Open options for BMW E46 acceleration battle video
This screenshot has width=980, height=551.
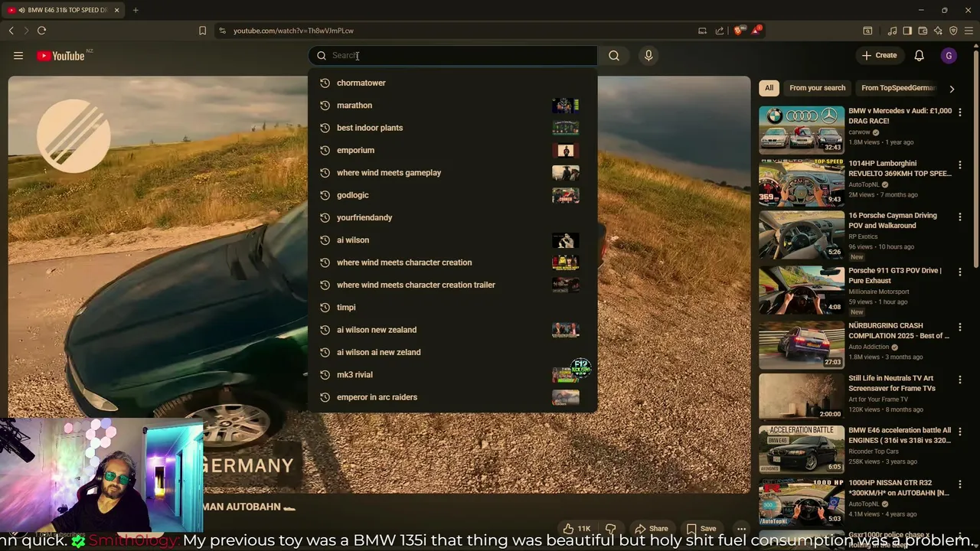pos(960,431)
